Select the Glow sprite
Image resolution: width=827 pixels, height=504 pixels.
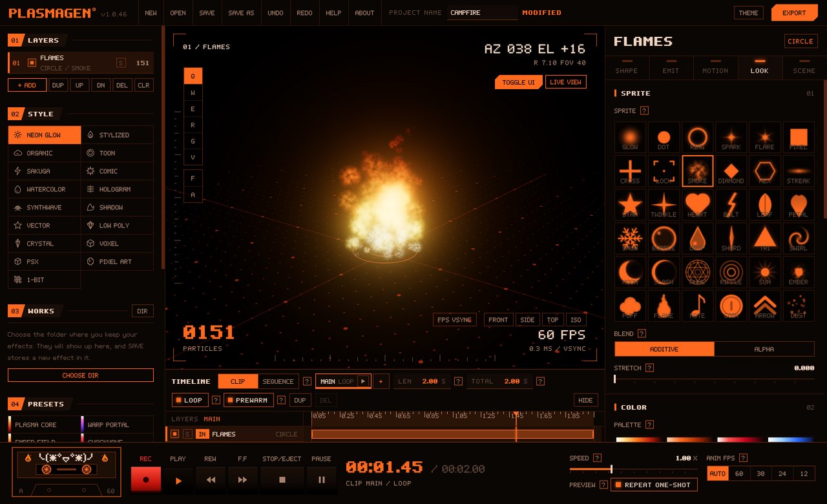(x=630, y=138)
